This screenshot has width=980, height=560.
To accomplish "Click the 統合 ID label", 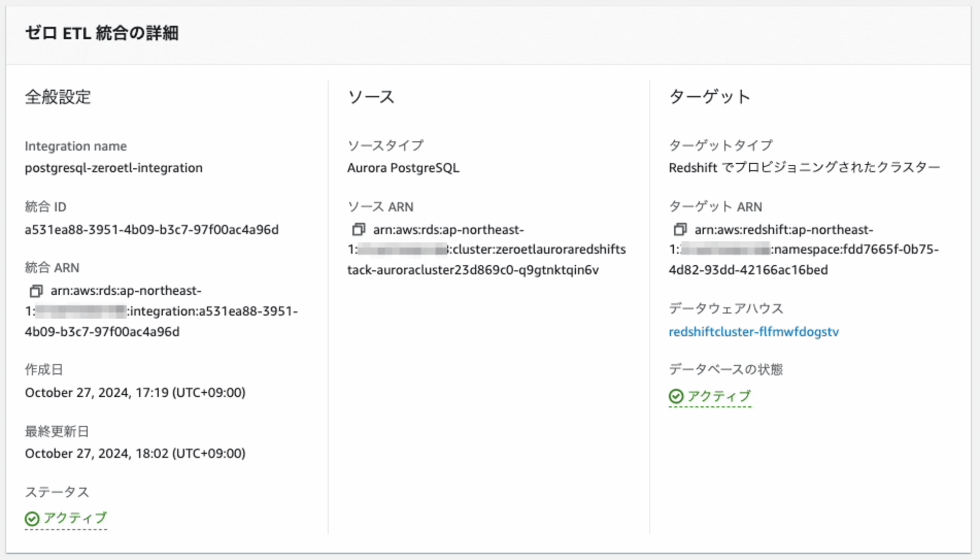I will click(x=46, y=207).
